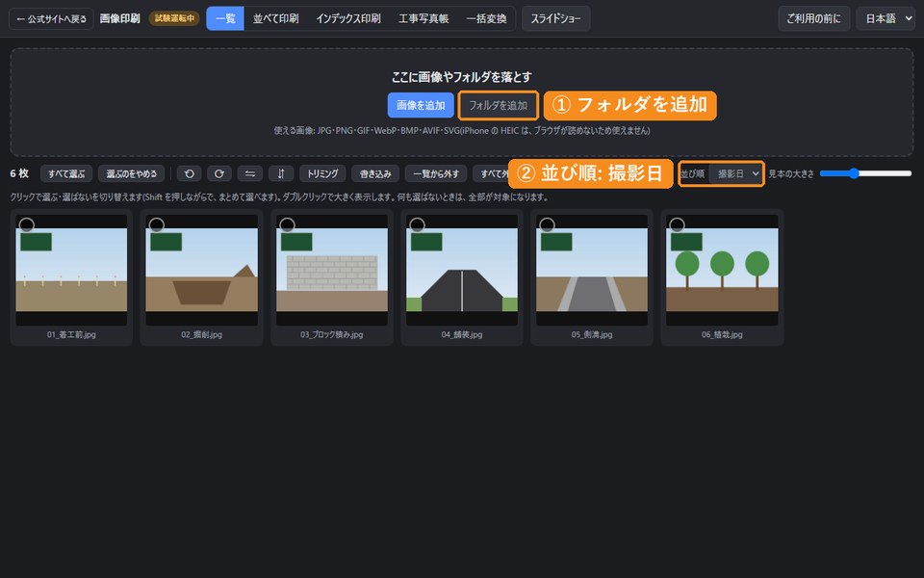Click 一覧から外す to remove
This screenshot has height=578, width=924.
[436, 173]
